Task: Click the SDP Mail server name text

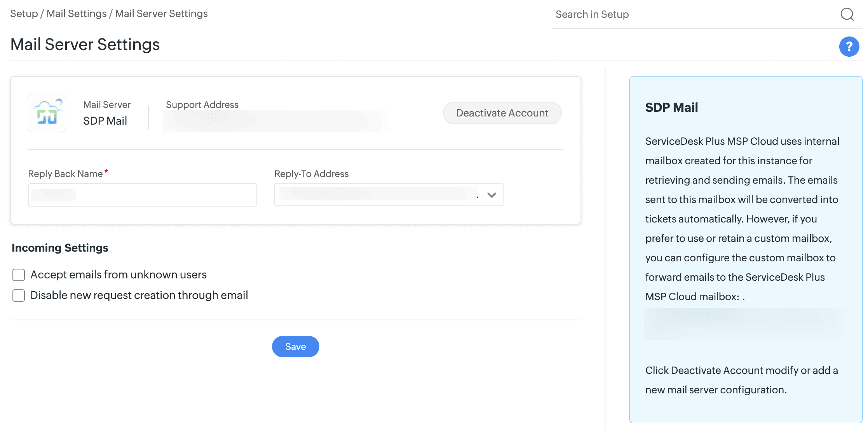Action: tap(105, 121)
